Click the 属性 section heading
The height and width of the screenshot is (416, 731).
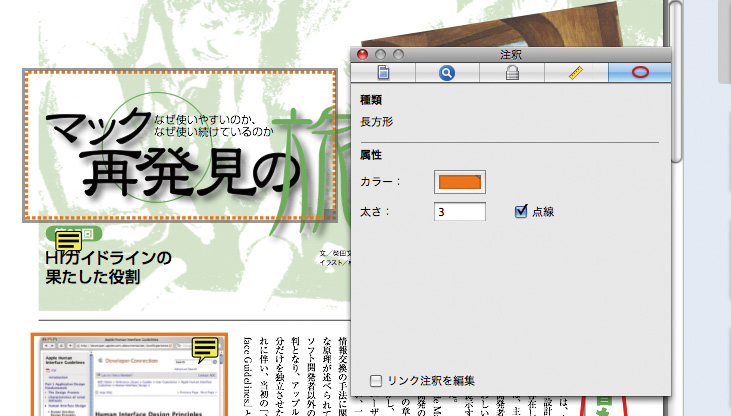pyautogui.click(x=371, y=155)
